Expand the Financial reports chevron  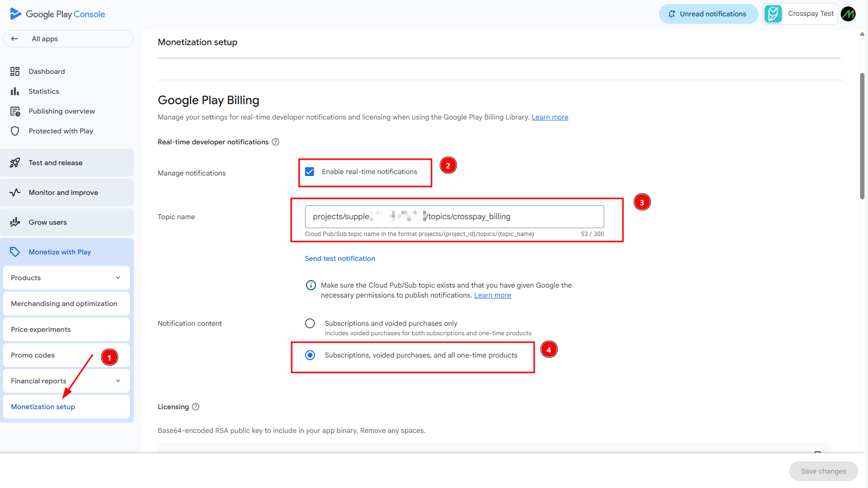tap(118, 381)
